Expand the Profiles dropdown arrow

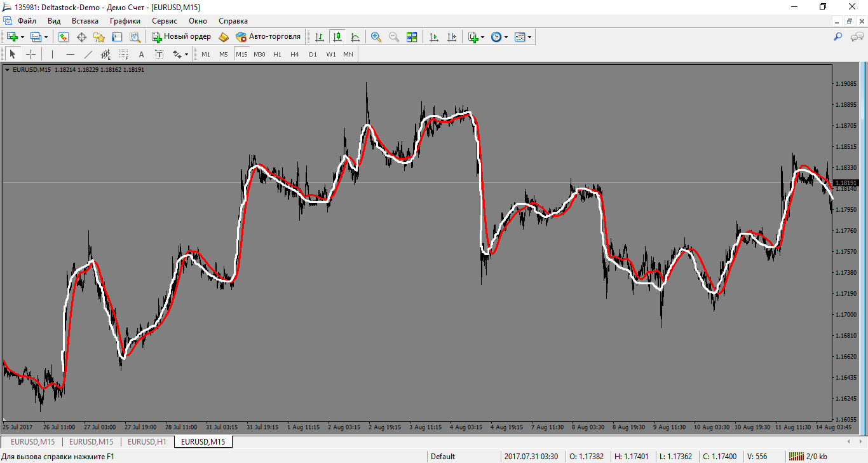[46, 37]
